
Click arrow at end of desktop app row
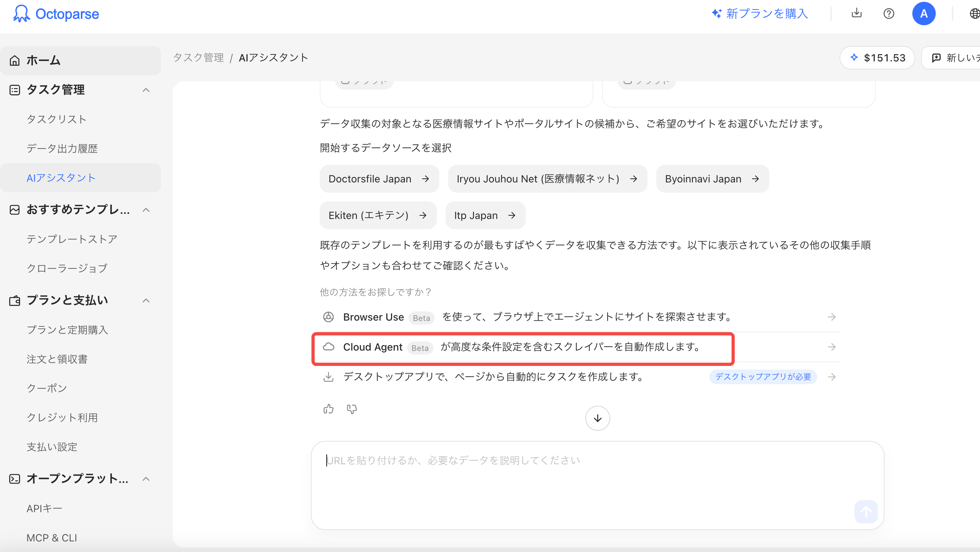click(831, 377)
